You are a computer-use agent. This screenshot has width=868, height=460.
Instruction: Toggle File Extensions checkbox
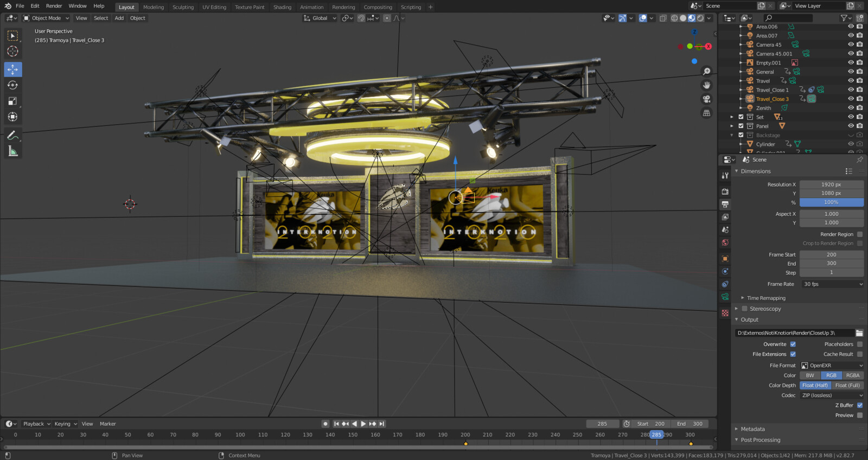pos(793,354)
